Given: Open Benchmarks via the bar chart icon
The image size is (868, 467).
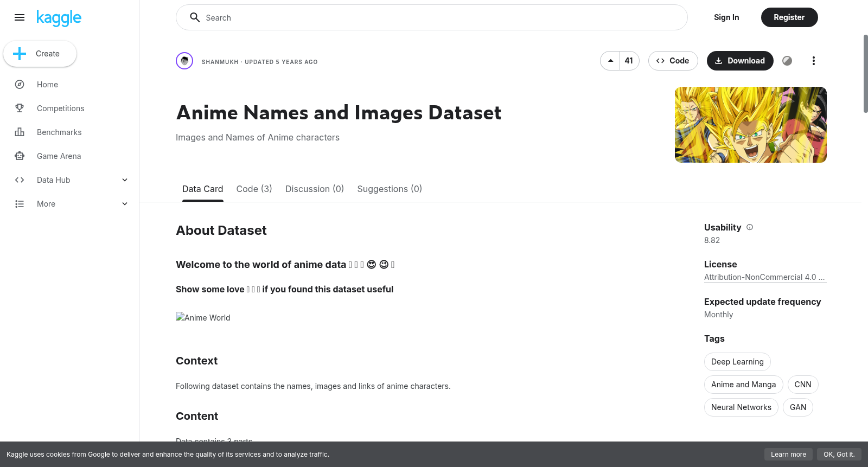Looking at the screenshot, I should tap(20, 132).
